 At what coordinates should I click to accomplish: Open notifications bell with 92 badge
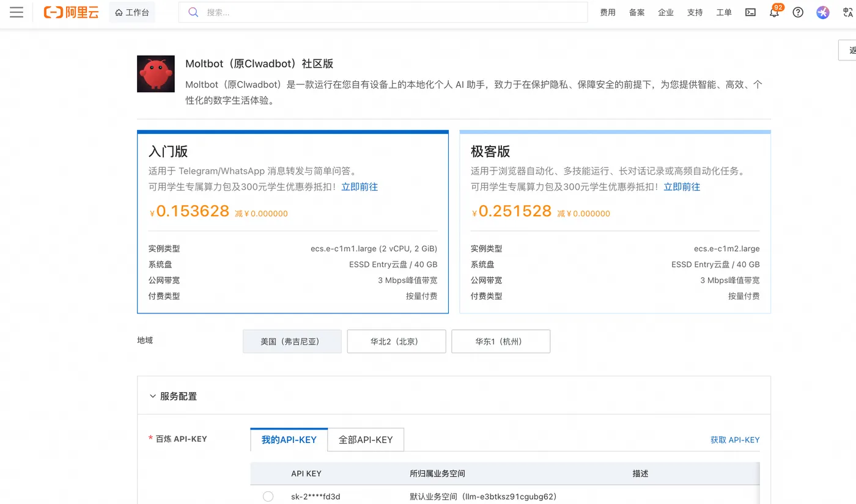coord(775,12)
